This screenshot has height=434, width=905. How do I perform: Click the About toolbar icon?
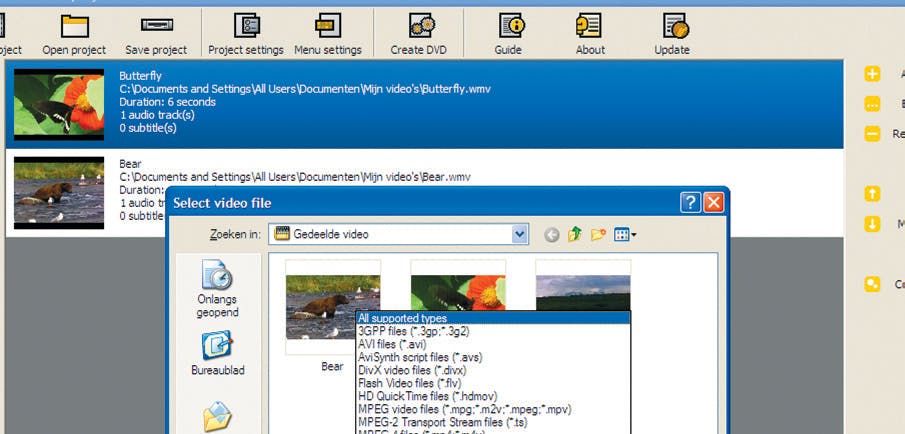click(589, 26)
